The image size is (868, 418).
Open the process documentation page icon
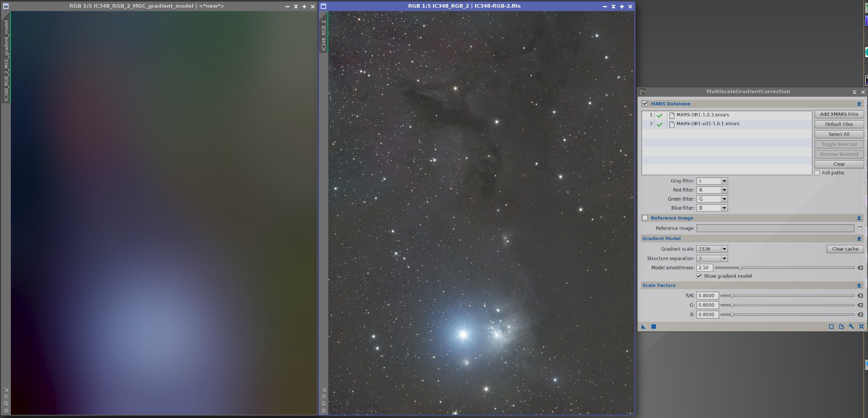click(x=841, y=327)
